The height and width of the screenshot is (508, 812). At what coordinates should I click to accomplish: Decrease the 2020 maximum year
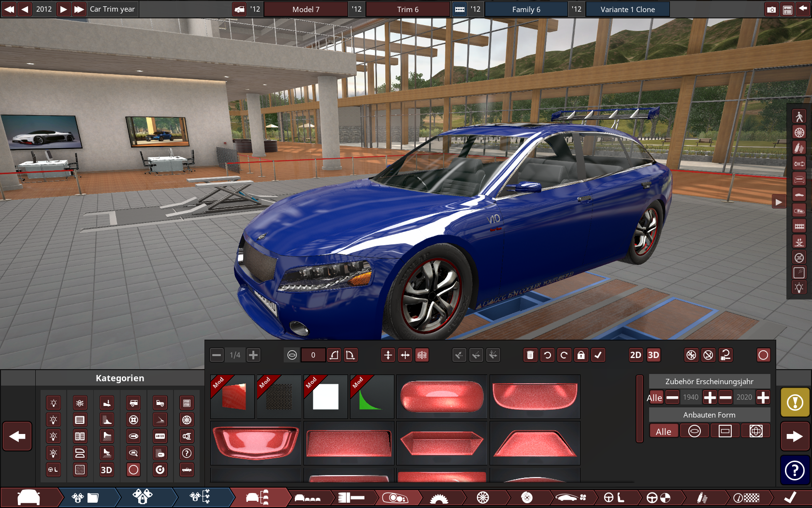725,398
